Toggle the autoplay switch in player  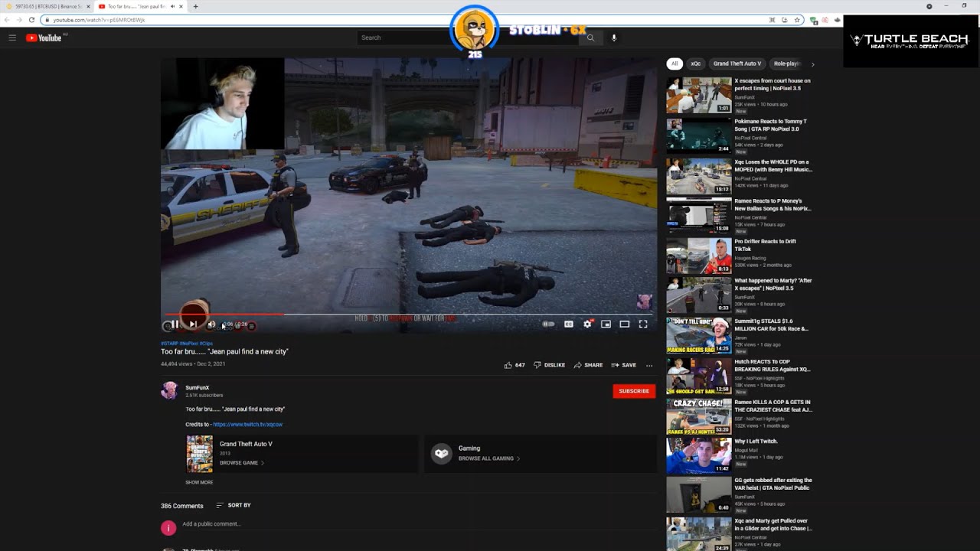pyautogui.click(x=548, y=324)
